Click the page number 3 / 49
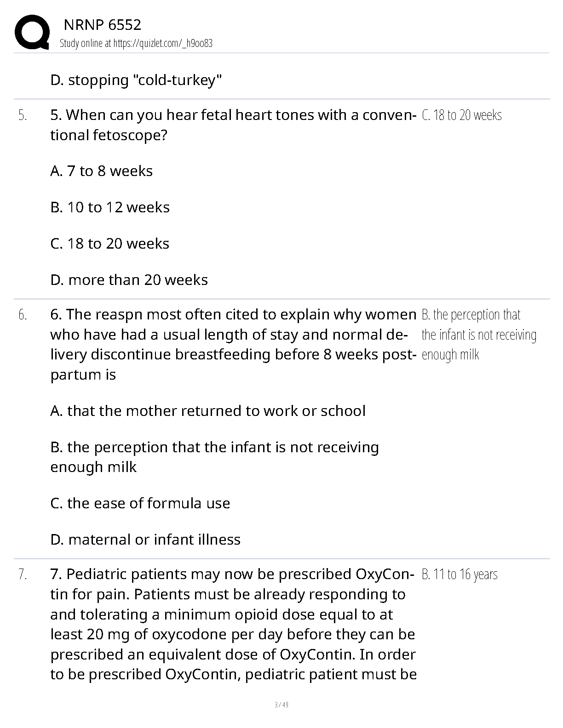This screenshot has width=563, height=728. (281, 705)
